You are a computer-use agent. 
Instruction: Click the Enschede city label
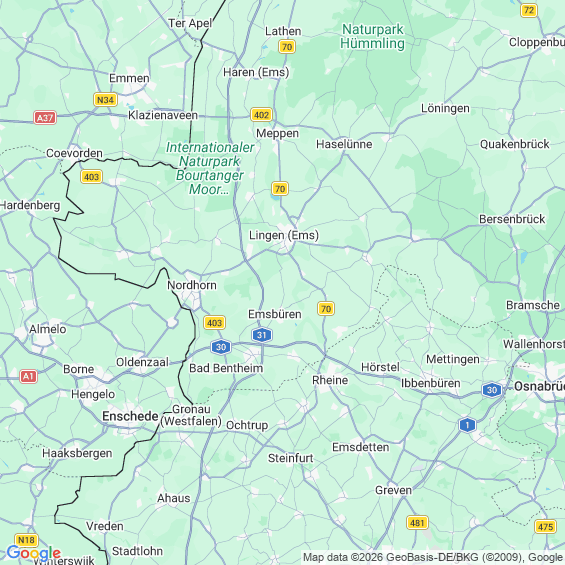click(130, 416)
